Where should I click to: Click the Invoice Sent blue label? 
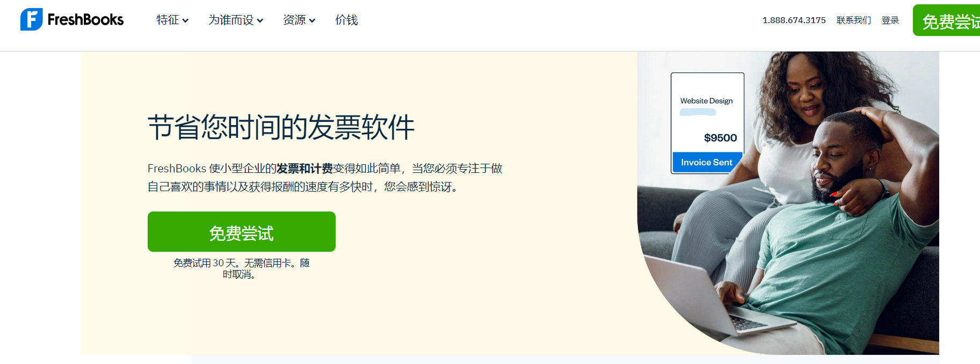[707, 162]
